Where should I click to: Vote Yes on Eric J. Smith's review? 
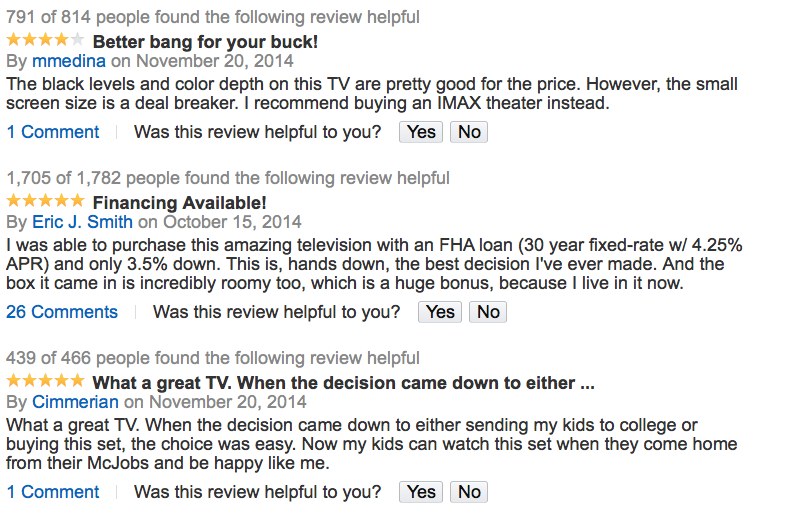point(440,312)
